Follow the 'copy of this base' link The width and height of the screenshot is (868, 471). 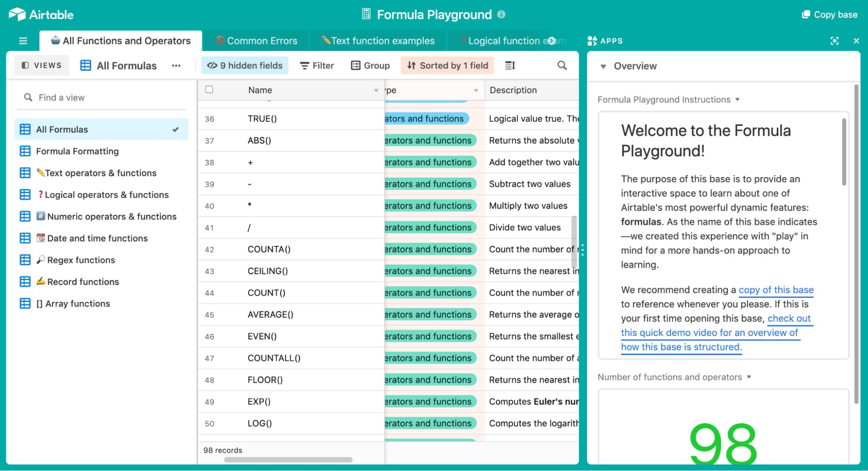(x=776, y=290)
